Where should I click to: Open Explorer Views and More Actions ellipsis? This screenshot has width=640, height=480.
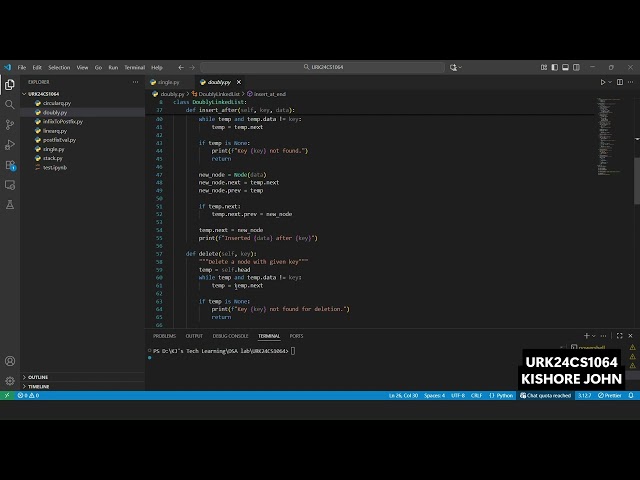coord(136,82)
